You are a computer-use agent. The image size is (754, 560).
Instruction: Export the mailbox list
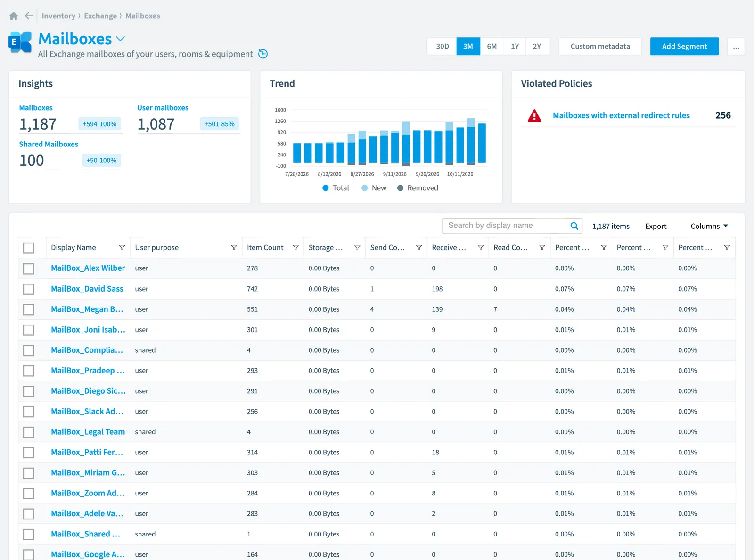656,226
